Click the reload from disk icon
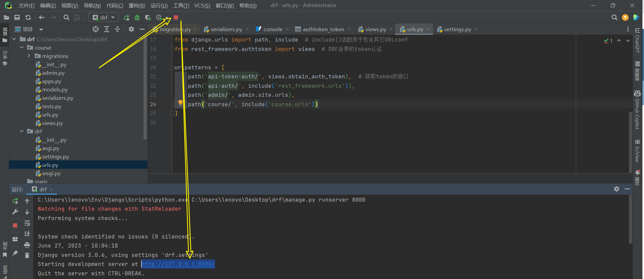The image size is (644, 279). 28,17
